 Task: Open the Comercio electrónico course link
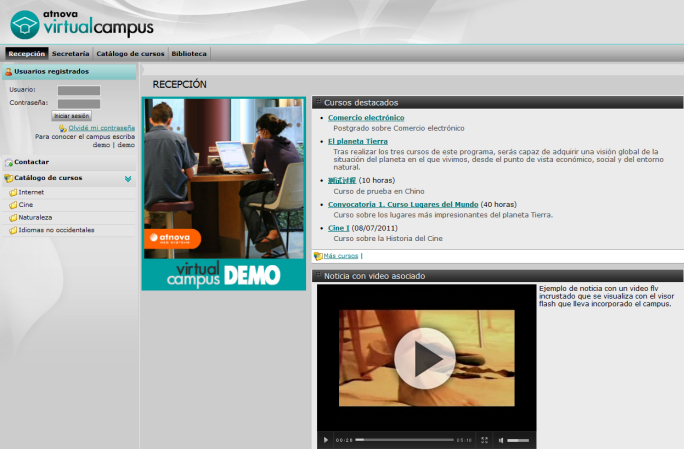[x=366, y=118]
